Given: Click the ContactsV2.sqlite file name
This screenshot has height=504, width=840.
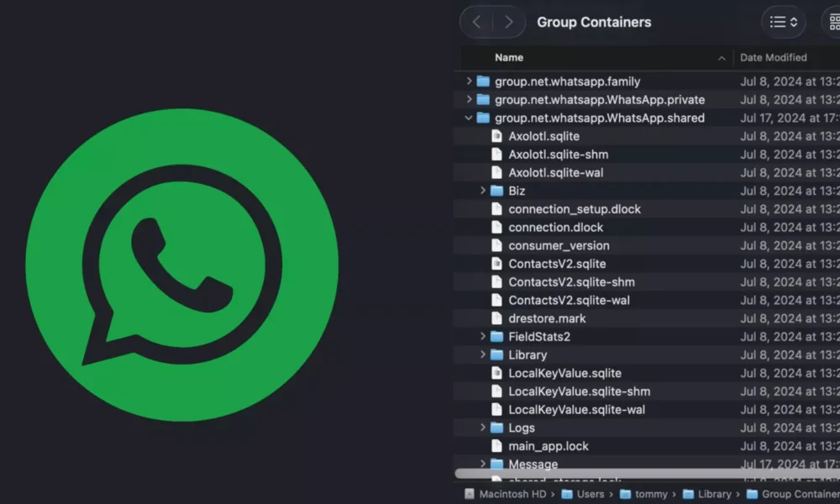Looking at the screenshot, I should point(557,264).
